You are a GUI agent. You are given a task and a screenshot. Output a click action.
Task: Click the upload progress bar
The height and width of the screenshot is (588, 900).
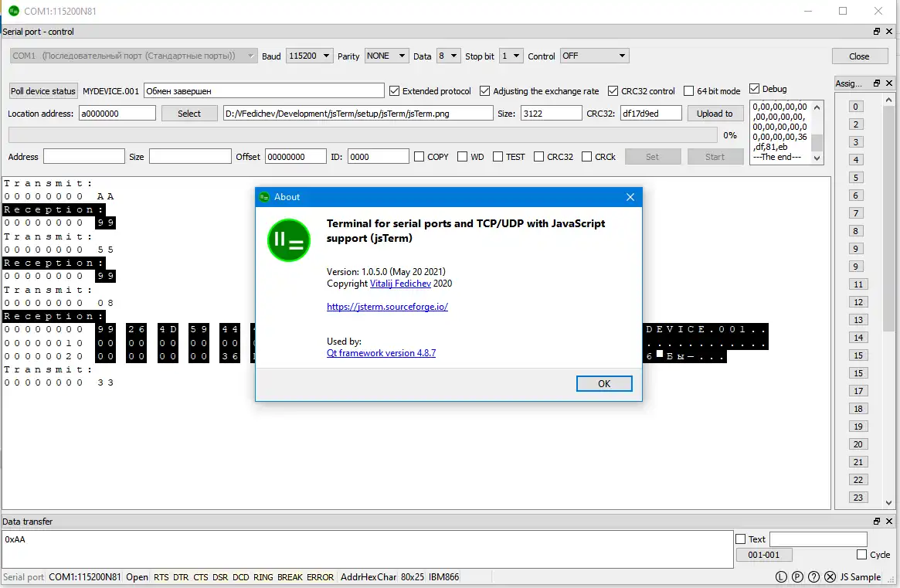(x=363, y=135)
